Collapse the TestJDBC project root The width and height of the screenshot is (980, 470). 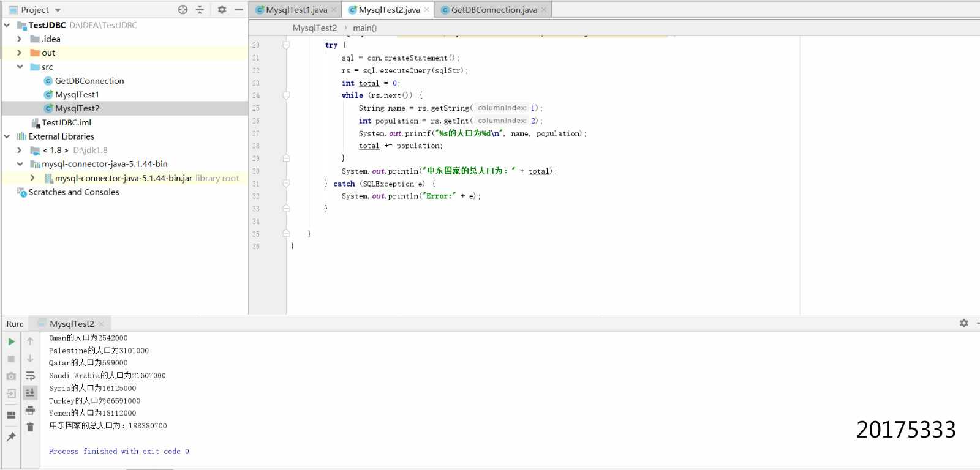[x=7, y=25]
